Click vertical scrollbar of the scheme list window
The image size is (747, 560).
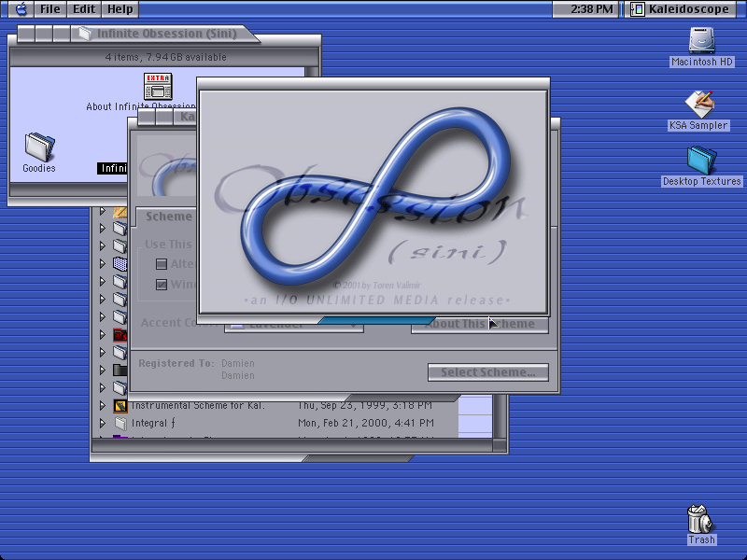tap(499, 416)
